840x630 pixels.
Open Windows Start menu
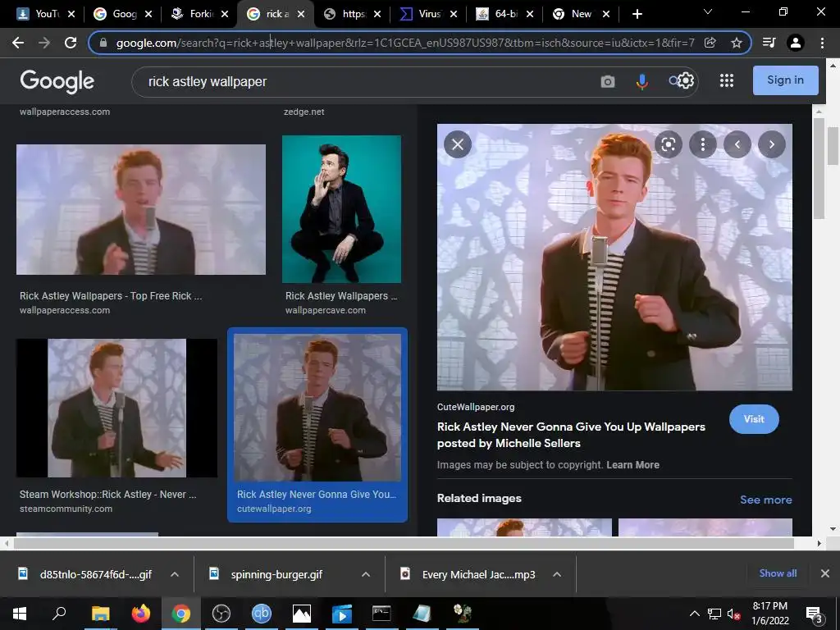20,614
